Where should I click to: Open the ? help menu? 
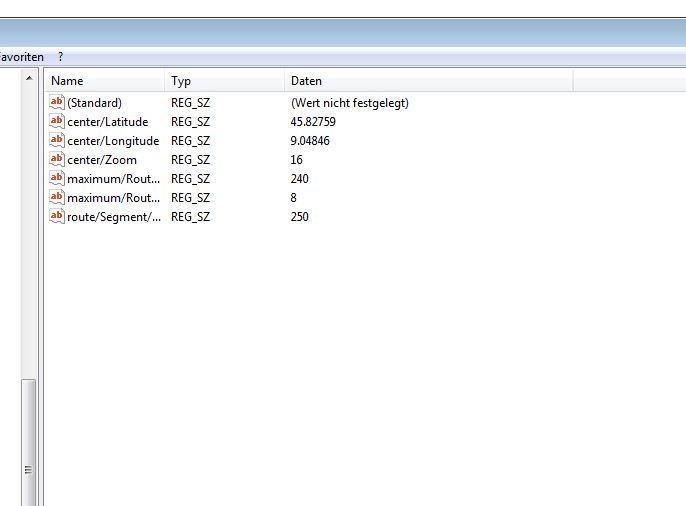(x=60, y=57)
